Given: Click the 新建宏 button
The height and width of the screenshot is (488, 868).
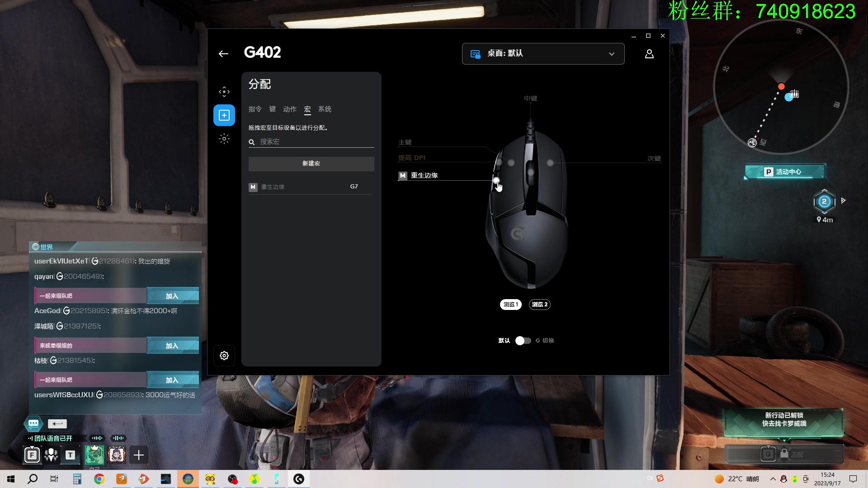Looking at the screenshot, I should click(x=311, y=164).
